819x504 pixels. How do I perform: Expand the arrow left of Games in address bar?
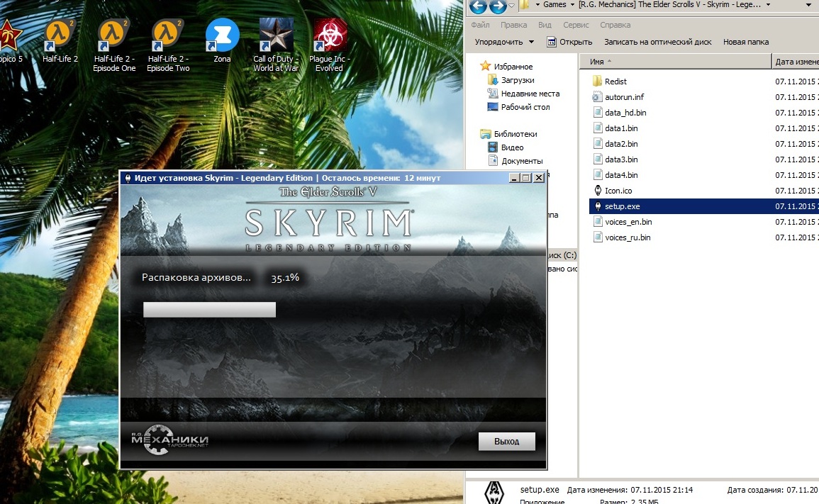coord(537,5)
